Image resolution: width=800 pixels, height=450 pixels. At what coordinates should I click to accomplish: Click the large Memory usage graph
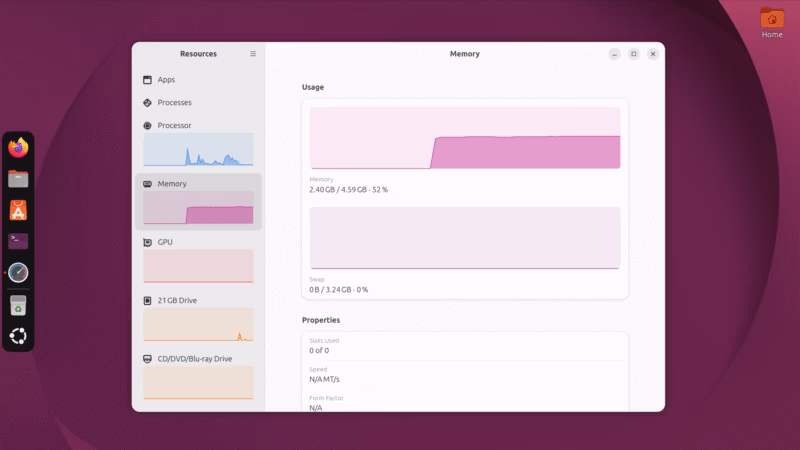(x=465, y=138)
